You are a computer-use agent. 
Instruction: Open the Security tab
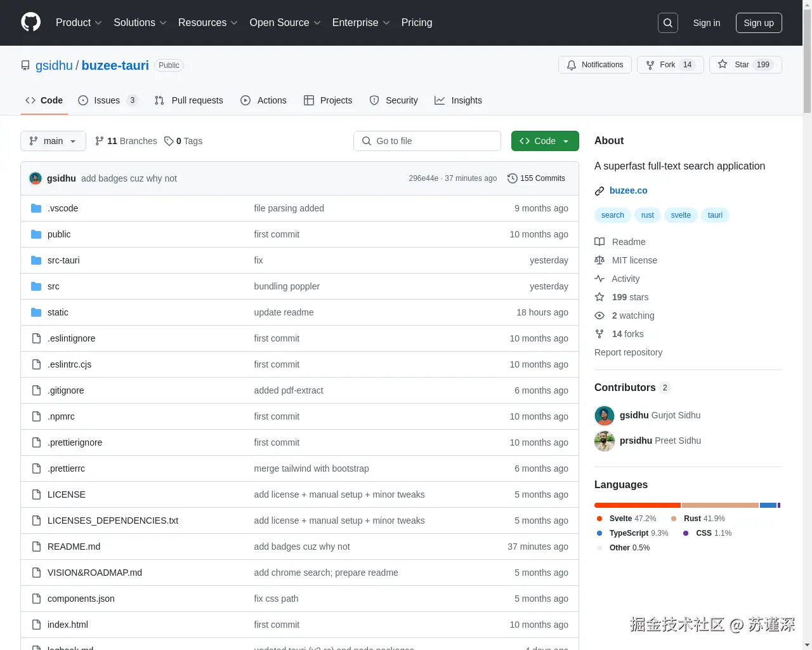pos(394,100)
